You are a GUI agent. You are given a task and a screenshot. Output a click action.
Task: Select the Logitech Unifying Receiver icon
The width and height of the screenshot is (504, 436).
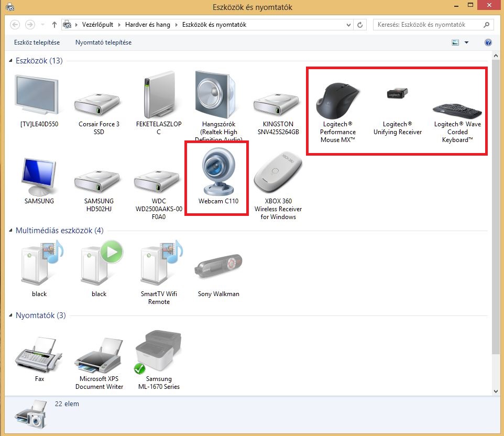(x=397, y=93)
